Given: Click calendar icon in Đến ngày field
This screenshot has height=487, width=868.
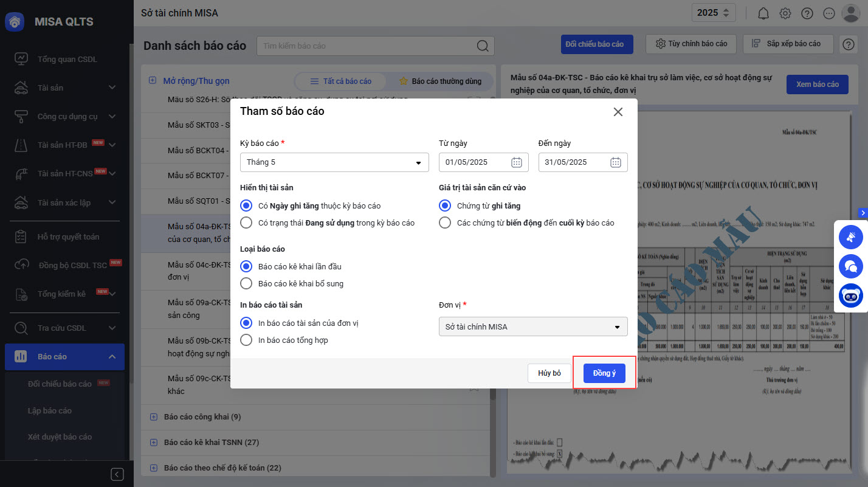Looking at the screenshot, I should click(616, 162).
